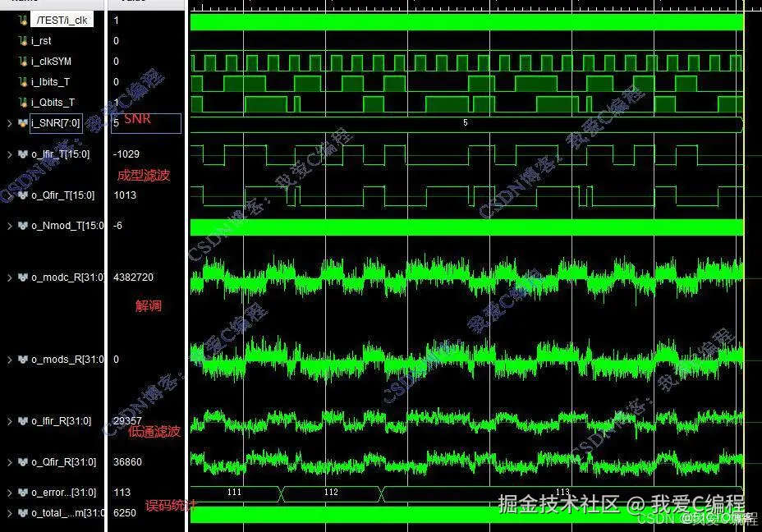Click the 112 segment in the error waveform
762x532 pixels.
point(330,492)
